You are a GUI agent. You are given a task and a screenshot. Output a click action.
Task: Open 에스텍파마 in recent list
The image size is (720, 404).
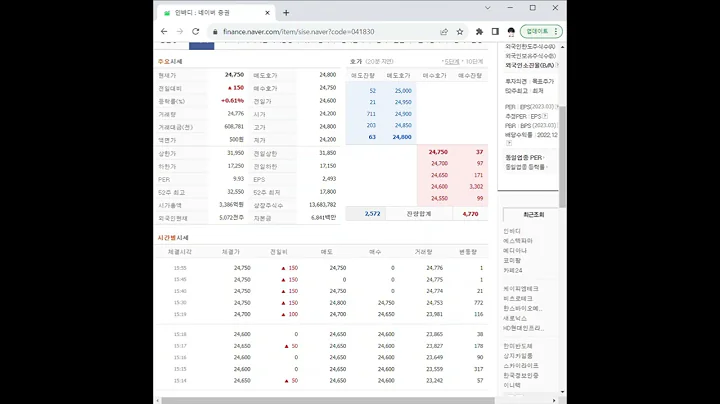(518, 241)
